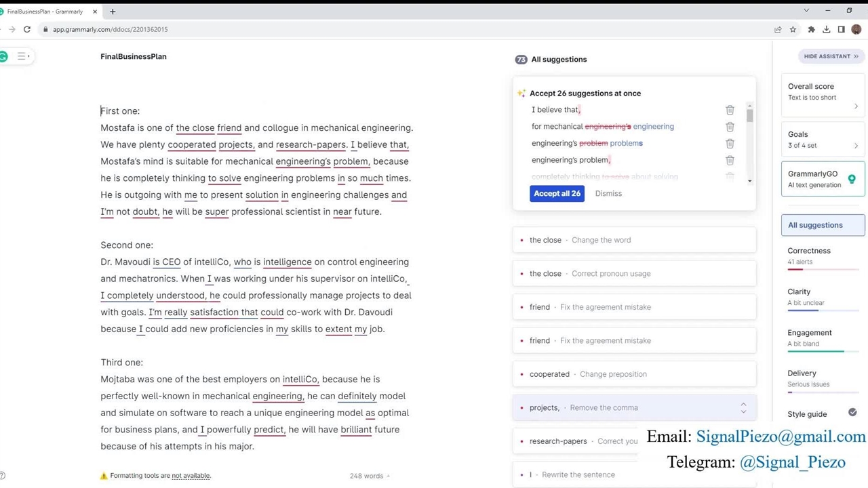The image size is (868, 488).
Task: Expand the Overall score details
Action: point(856,106)
